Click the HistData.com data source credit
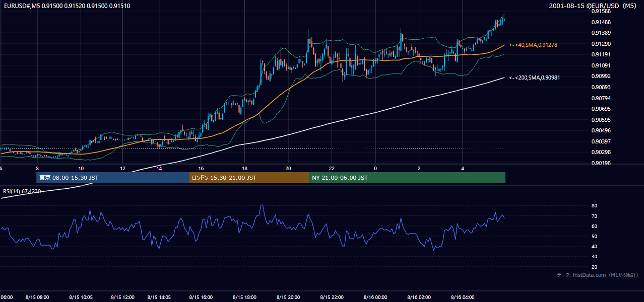644x302 pixels. 598,275
